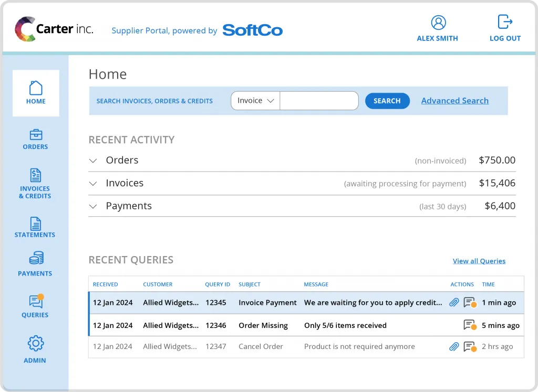The image size is (538, 392).
Task: Expand the Invoices recent activity row
Action: click(93, 184)
